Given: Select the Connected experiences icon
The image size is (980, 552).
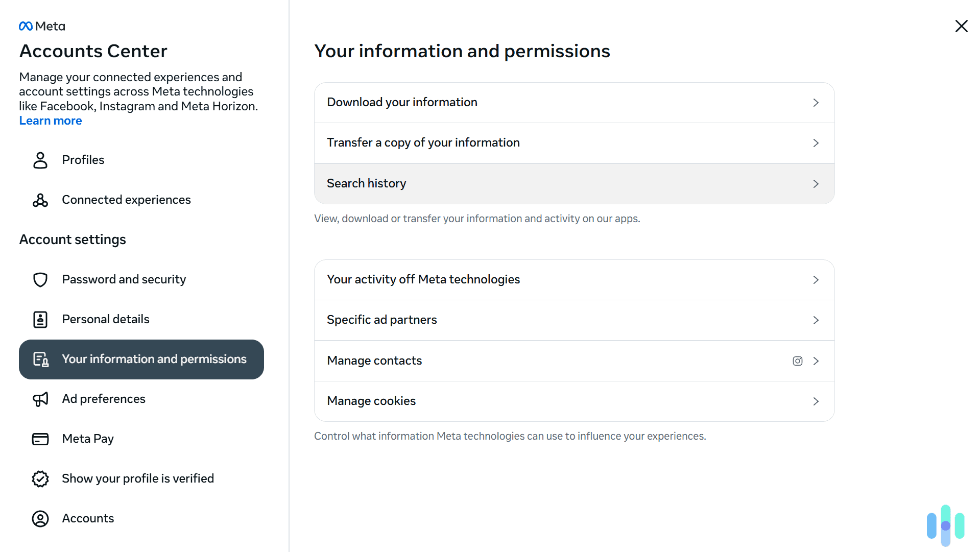Looking at the screenshot, I should pyautogui.click(x=40, y=200).
